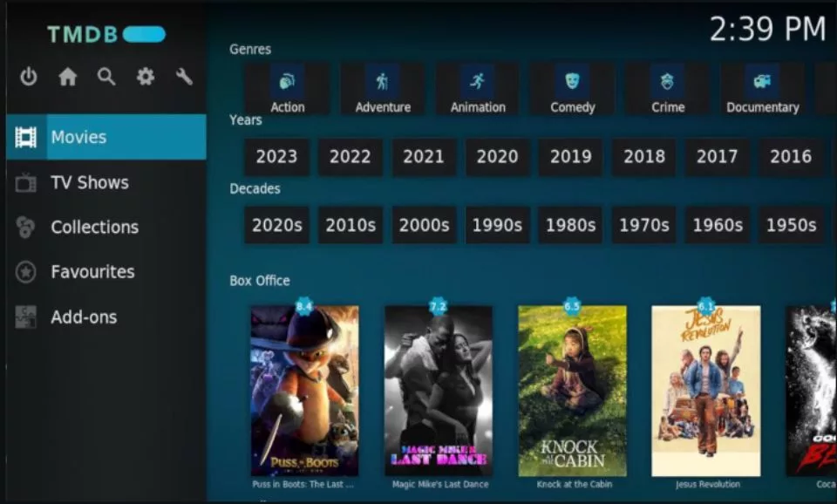Select the 2018 year button

click(x=644, y=156)
